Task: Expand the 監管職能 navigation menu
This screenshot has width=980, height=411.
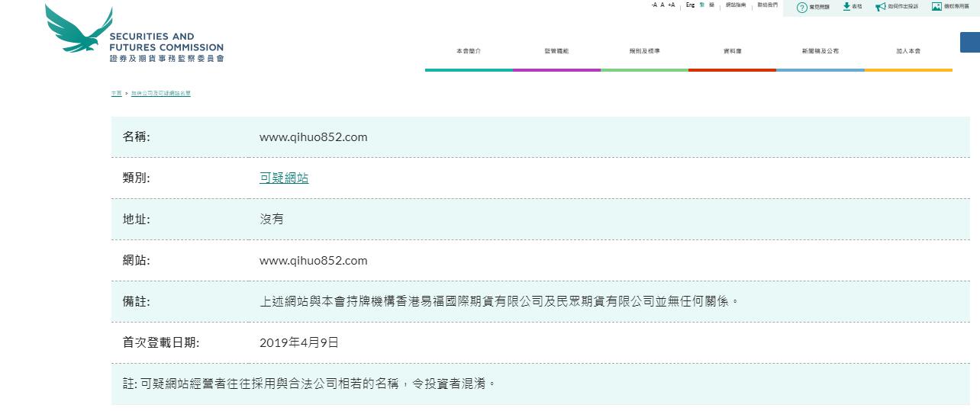Action: 556,51
